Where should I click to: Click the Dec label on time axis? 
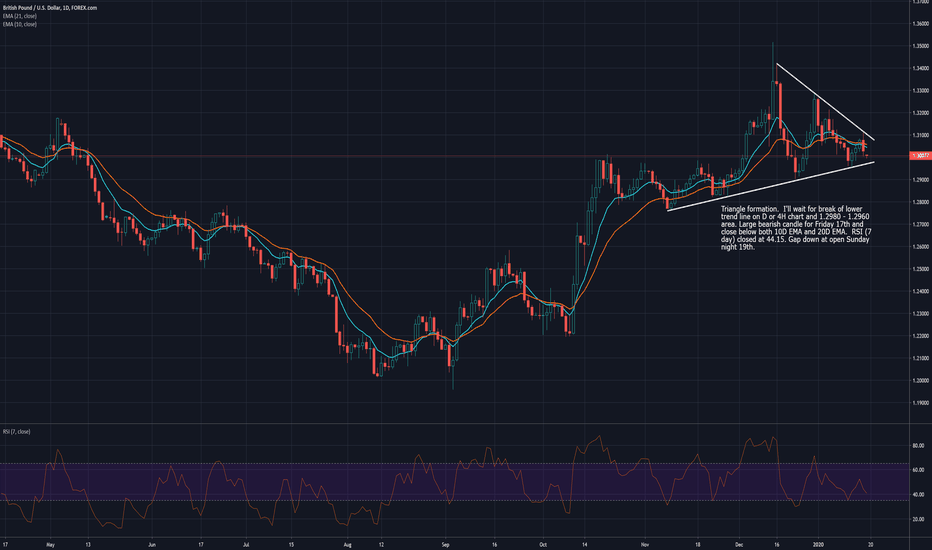click(737, 545)
